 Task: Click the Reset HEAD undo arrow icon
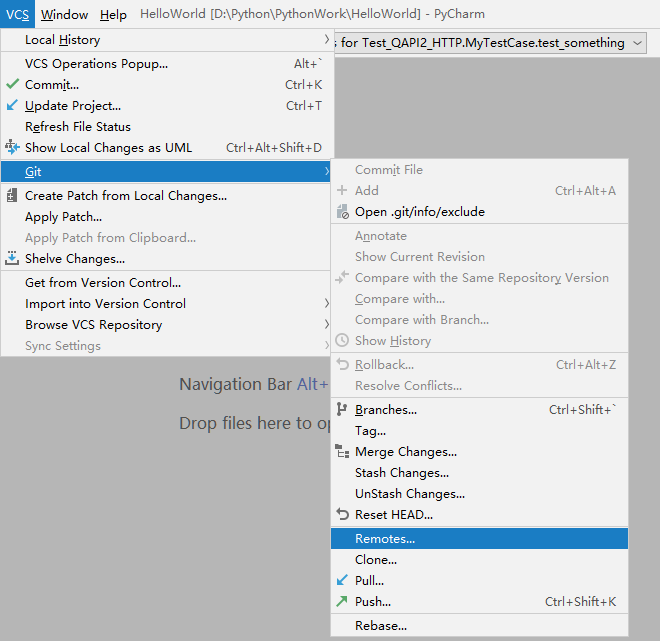(343, 514)
